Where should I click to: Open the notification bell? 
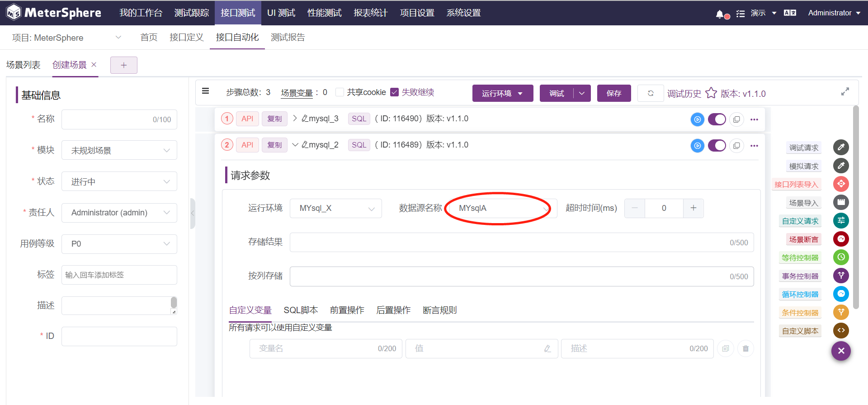720,14
